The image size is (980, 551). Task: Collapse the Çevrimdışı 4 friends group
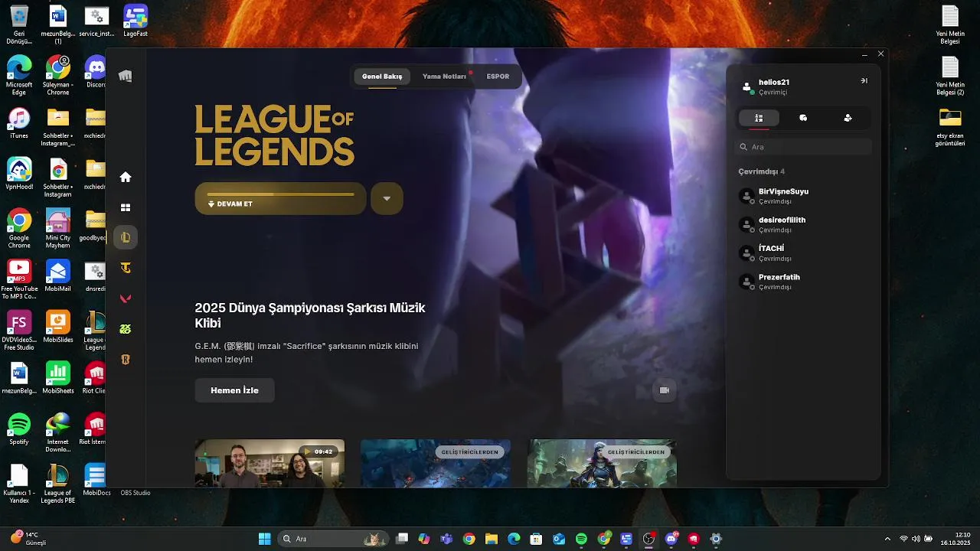pos(761,171)
